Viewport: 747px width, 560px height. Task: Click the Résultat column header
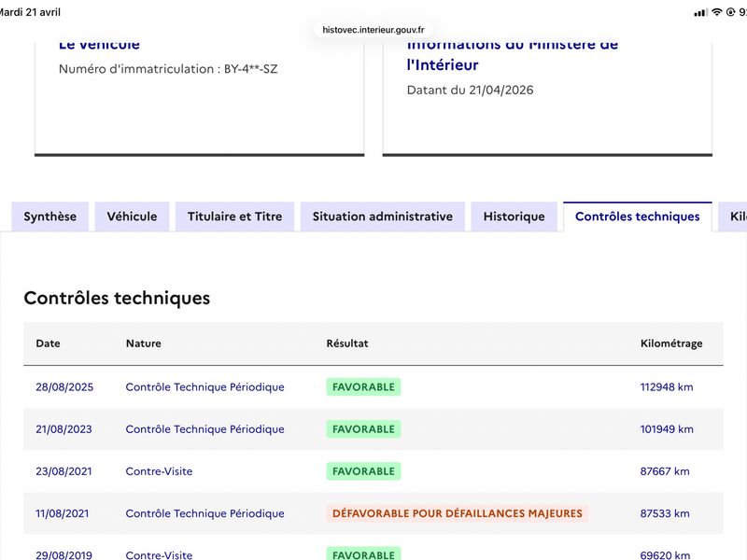347,343
